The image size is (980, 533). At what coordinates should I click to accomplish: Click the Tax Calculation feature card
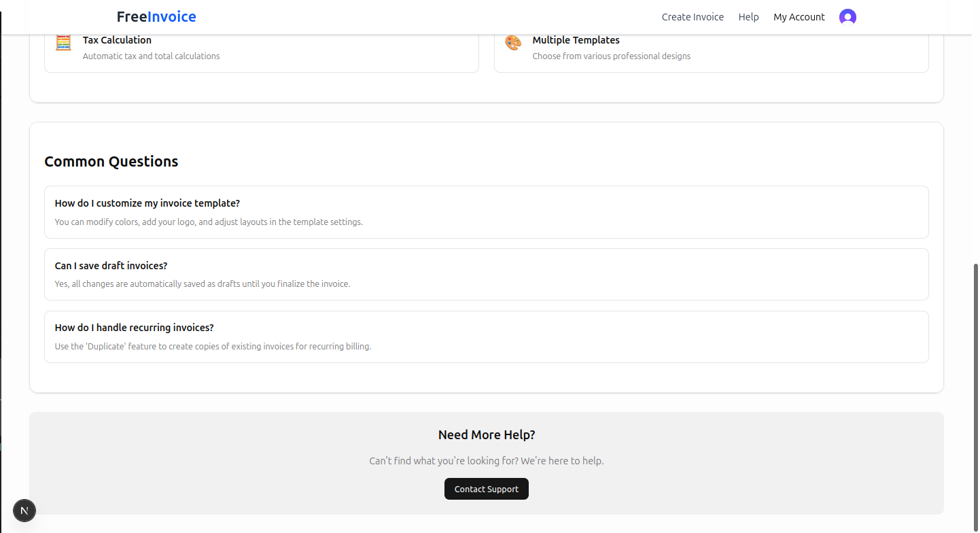coord(261,48)
